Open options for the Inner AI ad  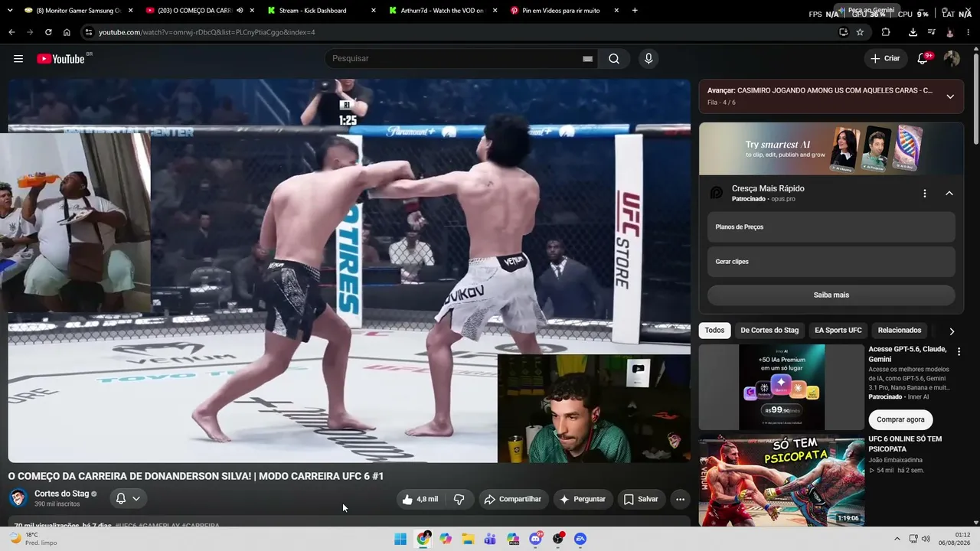[958, 351]
